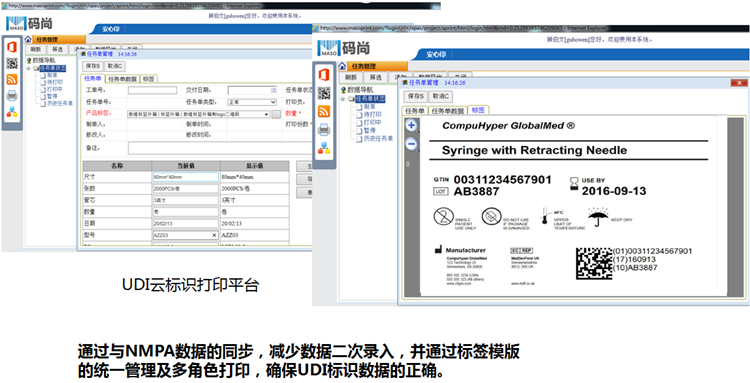
Task: Go to the home icon beside 任务管理 in the label preview window
Action: tap(342, 66)
